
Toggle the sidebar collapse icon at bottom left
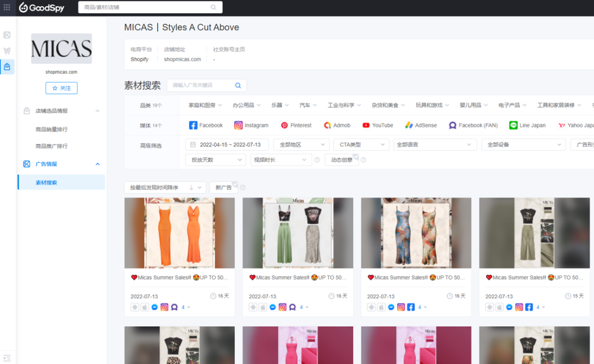7,358
